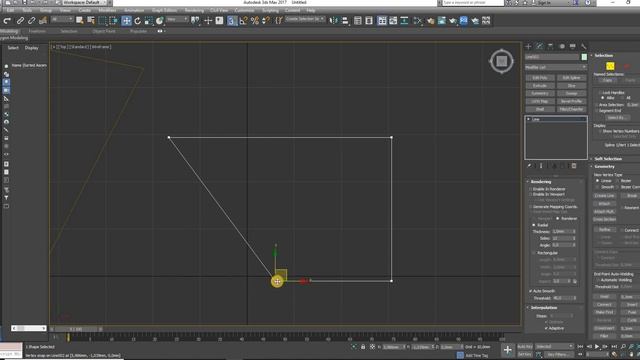Click the object color swatch

[584, 57]
